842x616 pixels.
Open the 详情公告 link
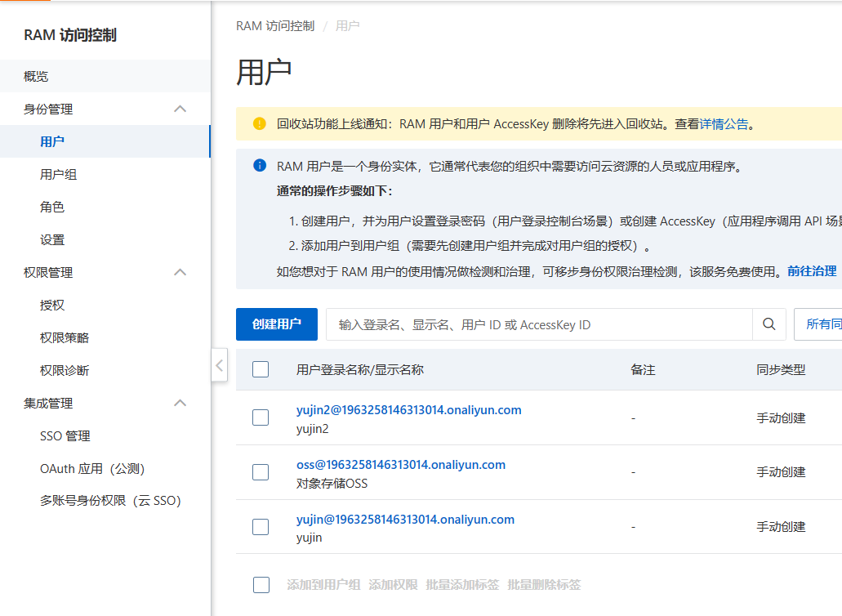(x=724, y=124)
